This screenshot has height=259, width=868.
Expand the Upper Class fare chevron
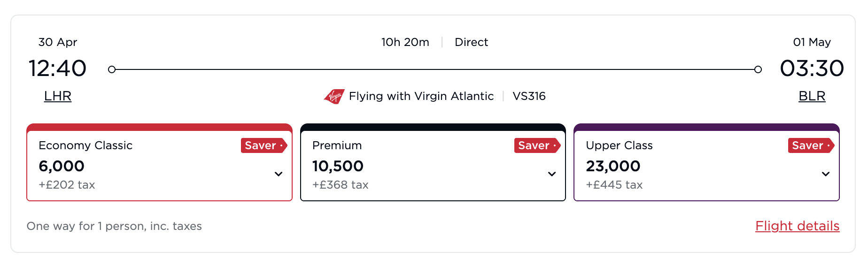pyautogui.click(x=826, y=174)
